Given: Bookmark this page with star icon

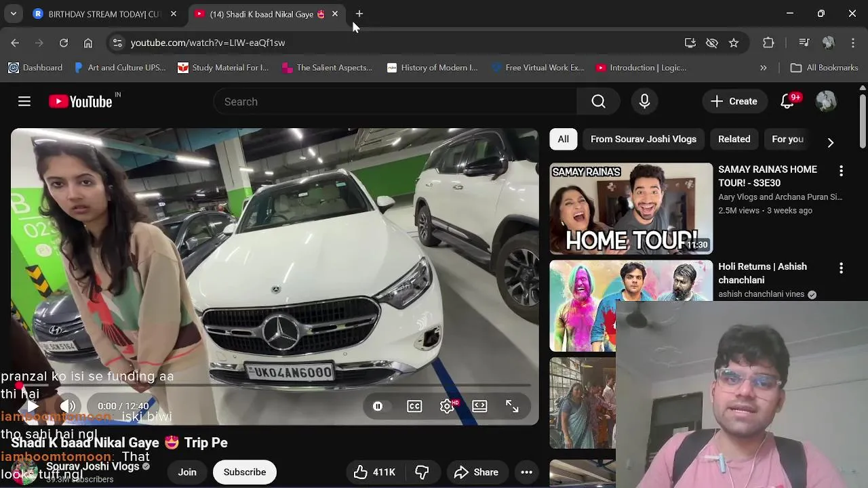Looking at the screenshot, I should coord(734,43).
